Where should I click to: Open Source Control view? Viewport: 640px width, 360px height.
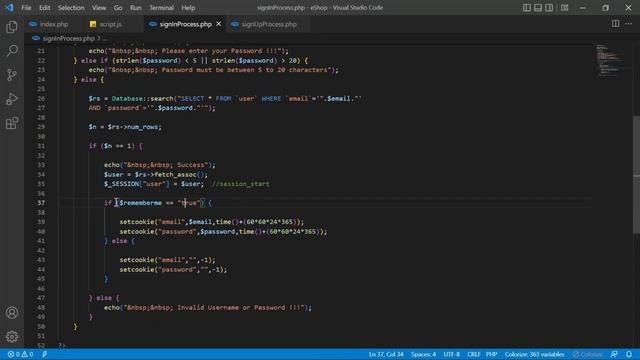click(12, 75)
